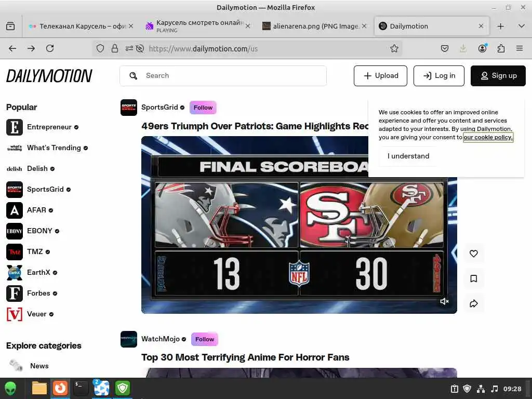
Task: View site security via the padlock icon
Action: [115, 48]
